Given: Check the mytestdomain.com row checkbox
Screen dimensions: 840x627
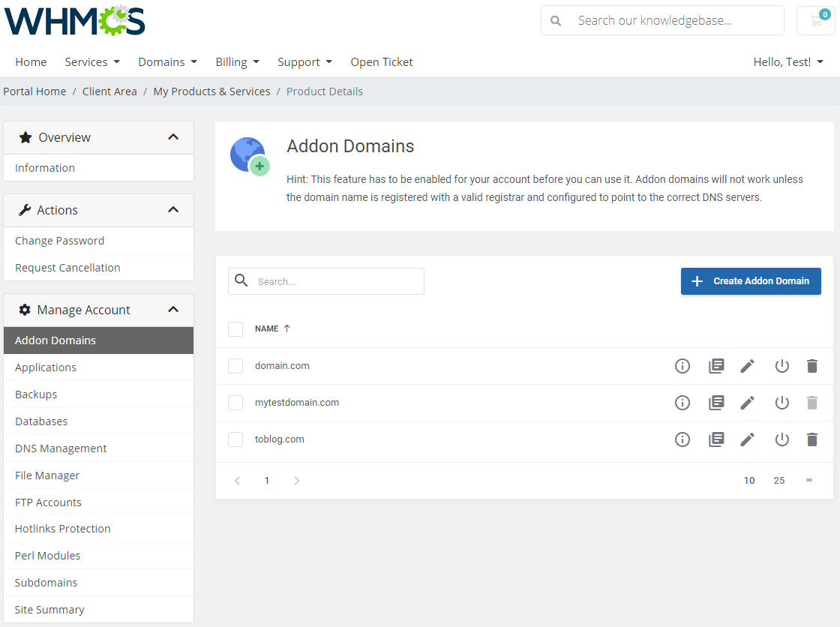Looking at the screenshot, I should [235, 403].
